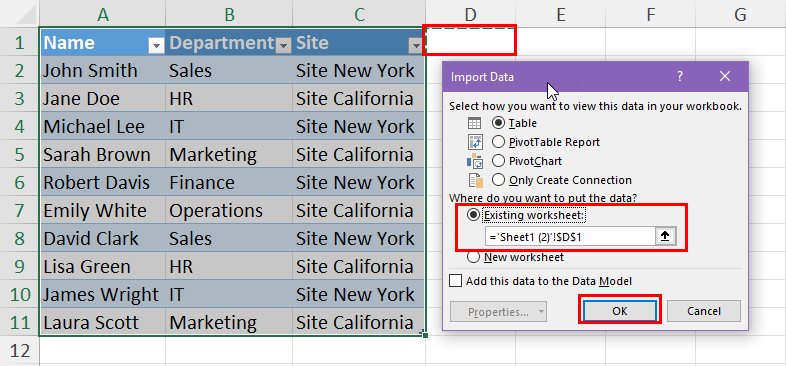The height and width of the screenshot is (366, 786).
Task: Choose the PivotChart radio option
Action: 498,161
